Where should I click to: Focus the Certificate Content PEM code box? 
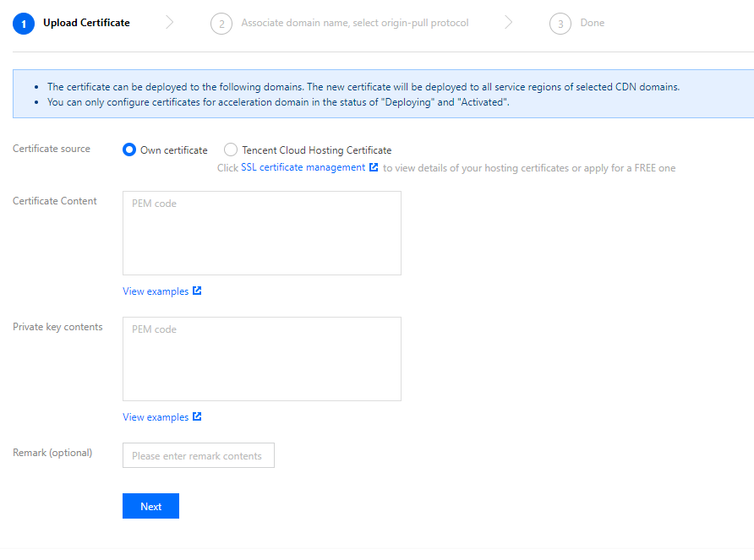pyautogui.click(x=262, y=233)
